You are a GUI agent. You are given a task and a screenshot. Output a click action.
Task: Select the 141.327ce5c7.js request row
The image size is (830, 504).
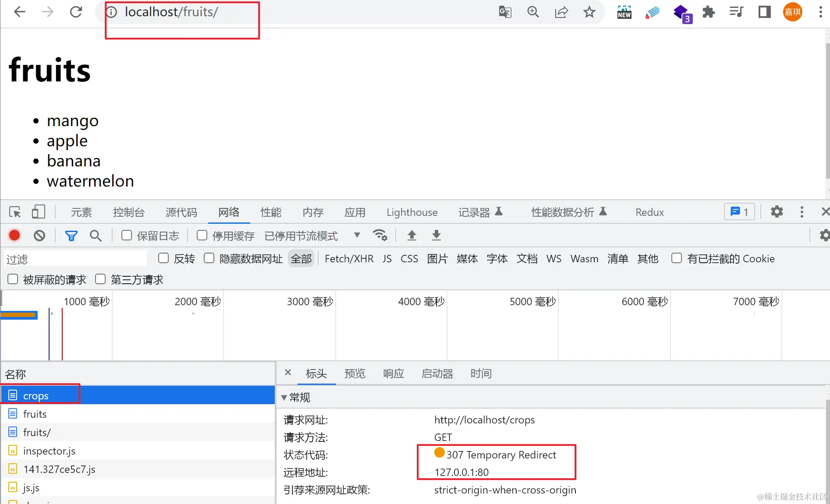pos(138,469)
